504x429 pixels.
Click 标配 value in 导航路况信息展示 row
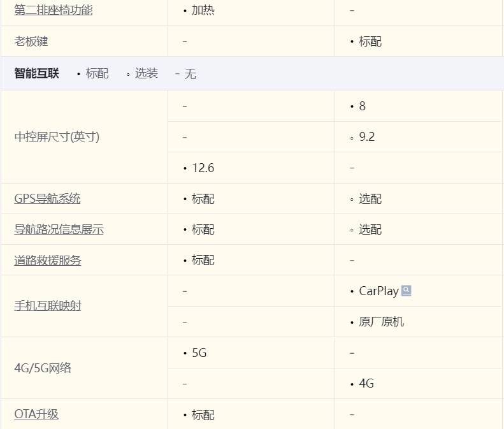[203, 229]
